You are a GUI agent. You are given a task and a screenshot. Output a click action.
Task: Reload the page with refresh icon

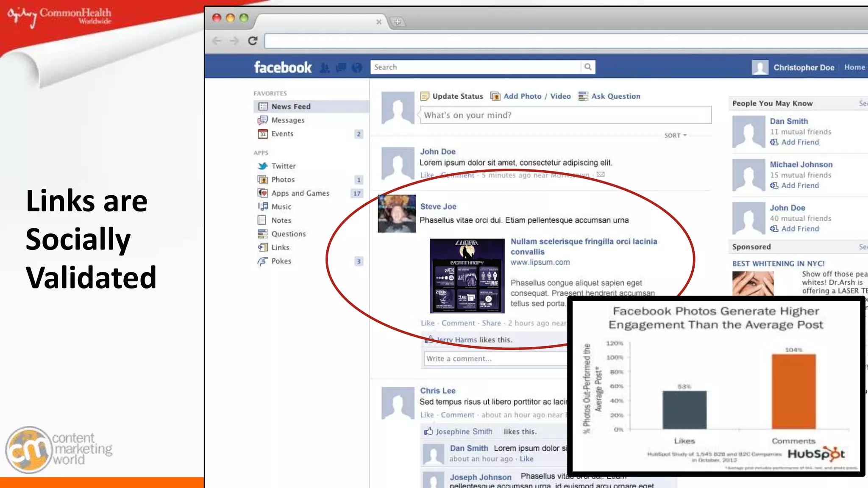pos(253,41)
